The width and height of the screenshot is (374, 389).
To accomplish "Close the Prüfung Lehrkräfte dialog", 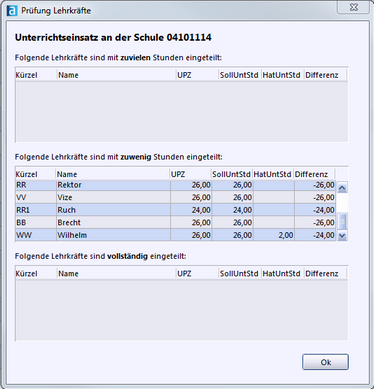I will click(354, 7).
